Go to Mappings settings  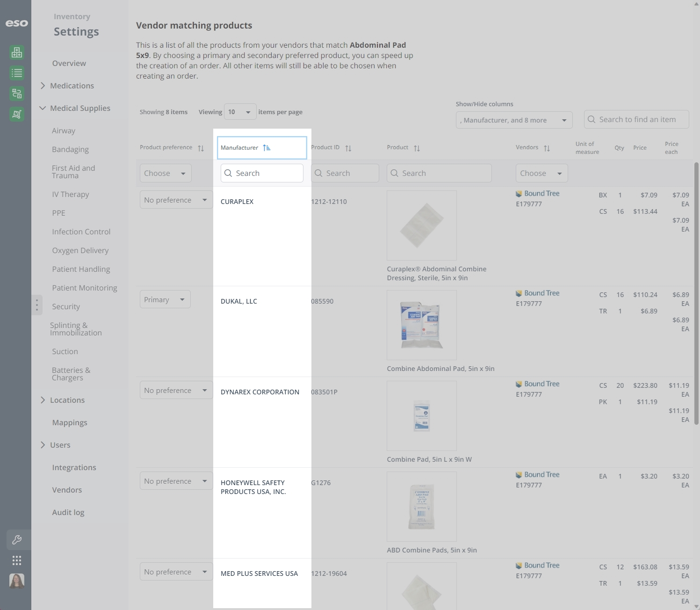(x=70, y=422)
